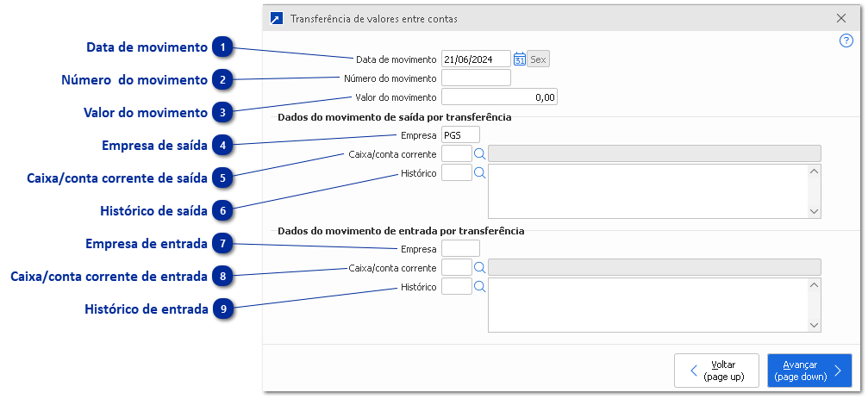The height and width of the screenshot is (399, 868).
Task: Click the outgoing account description grey field
Action: click(x=654, y=154)
